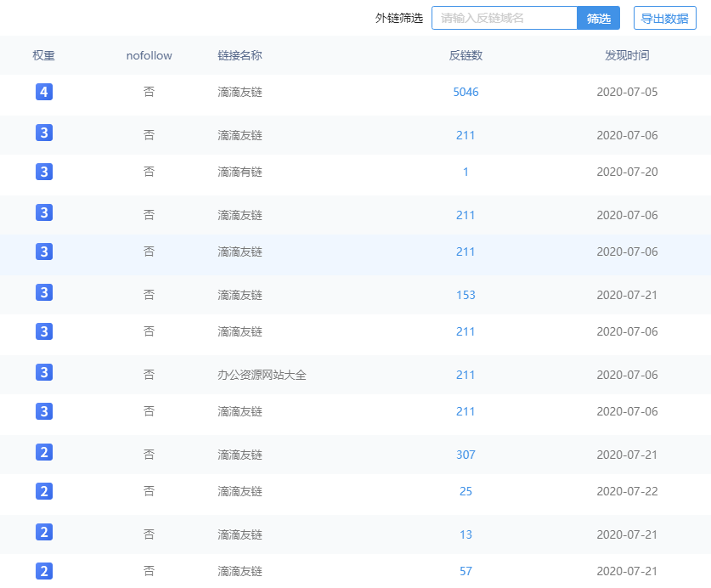This screenshot has width=711, height=588.
Task: Click weight 2 badge in 13 backlinks row
Action: [x=44, y=533]
